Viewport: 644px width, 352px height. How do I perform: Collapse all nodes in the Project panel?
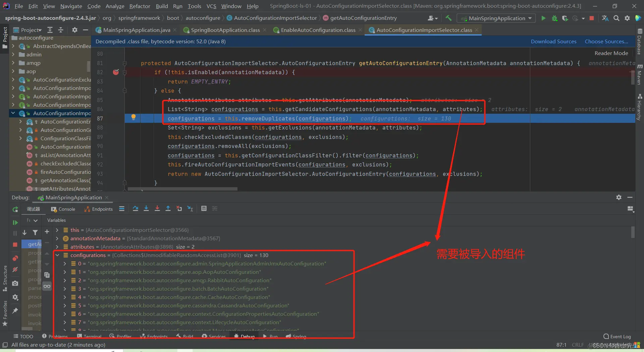coord(61,30)
